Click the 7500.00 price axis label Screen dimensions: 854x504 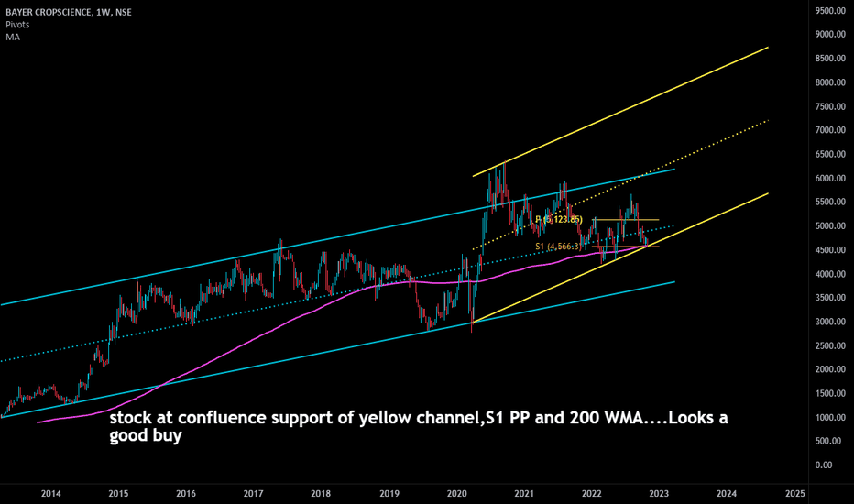point(830,106)
